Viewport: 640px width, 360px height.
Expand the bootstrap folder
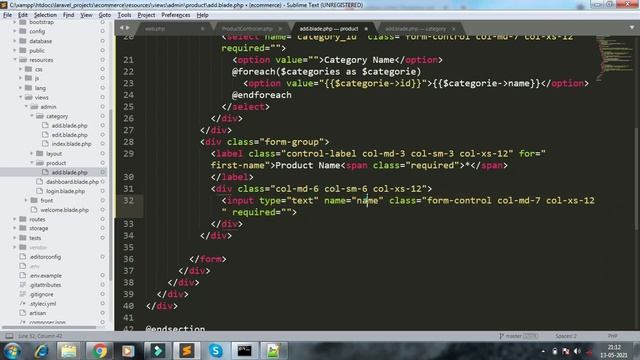[15, 22]
